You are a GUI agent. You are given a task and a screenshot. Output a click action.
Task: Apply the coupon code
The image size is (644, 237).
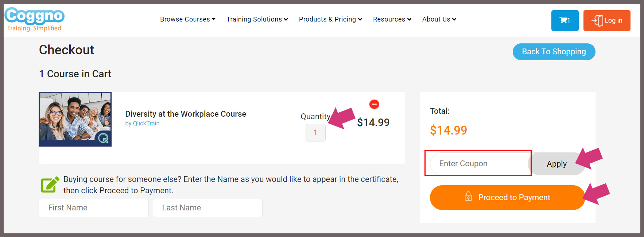(556, 164)
